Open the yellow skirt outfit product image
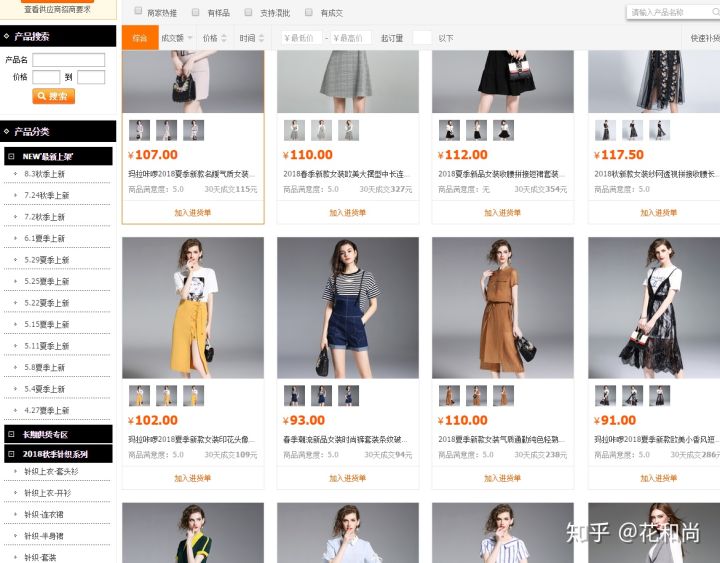This screenshot has height=563, width=720. click(x=193, y=307)
